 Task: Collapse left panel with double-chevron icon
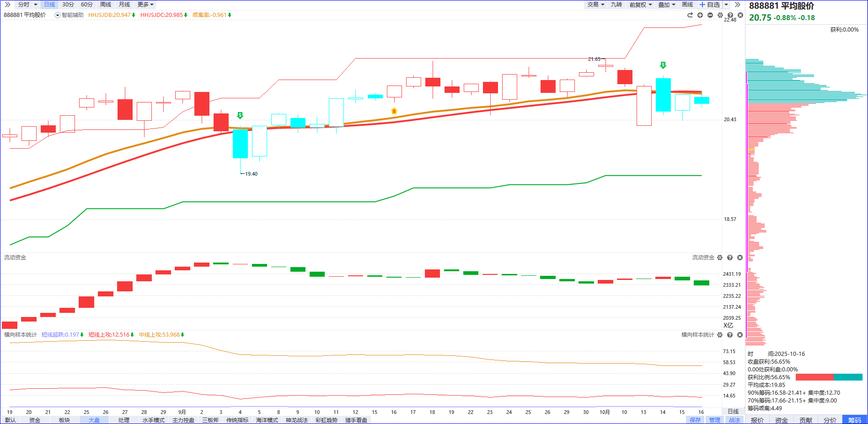(7, 5)
